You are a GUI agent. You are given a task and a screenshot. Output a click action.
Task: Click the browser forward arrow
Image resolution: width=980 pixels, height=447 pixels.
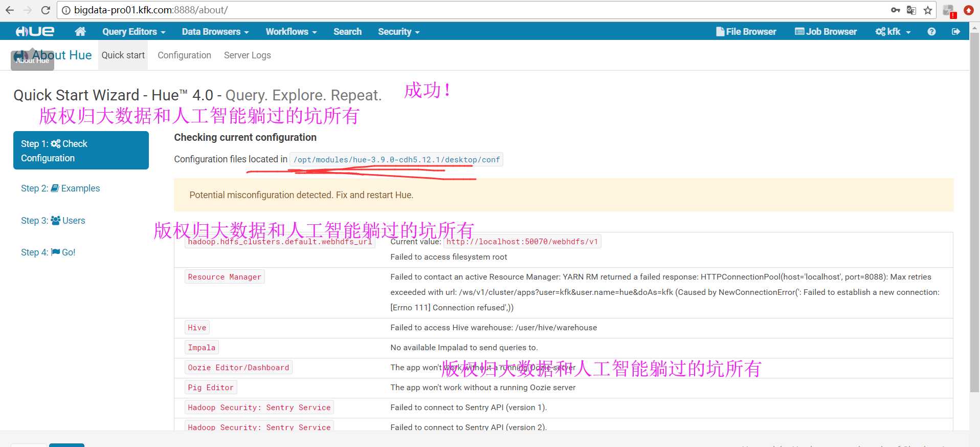28,10
